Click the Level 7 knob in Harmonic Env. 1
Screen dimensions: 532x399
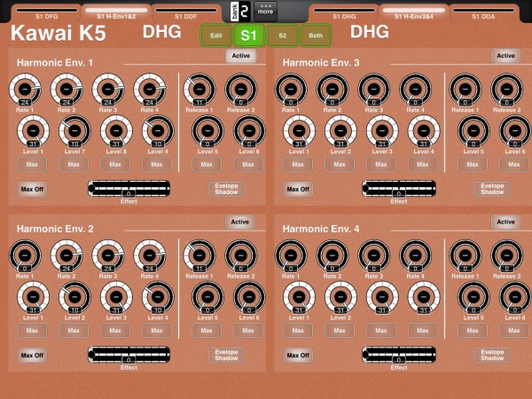click(x=74, y=131)
